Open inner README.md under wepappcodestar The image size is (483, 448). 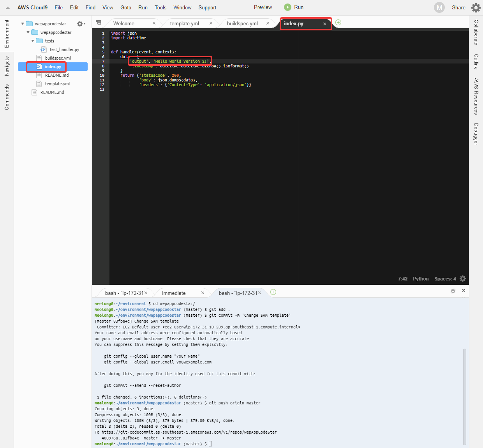click(56, 75)
